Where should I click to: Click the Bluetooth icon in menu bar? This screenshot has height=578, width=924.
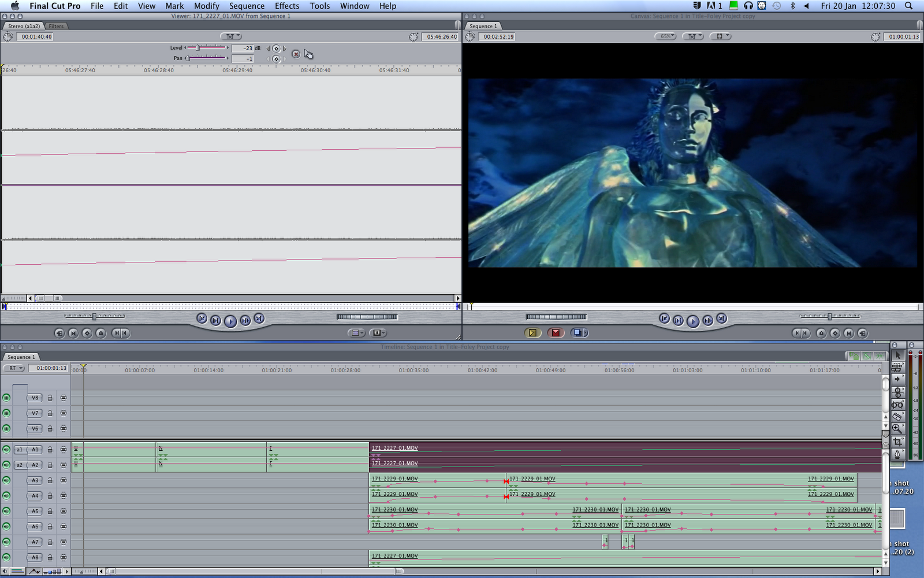(x=792, y=6)
